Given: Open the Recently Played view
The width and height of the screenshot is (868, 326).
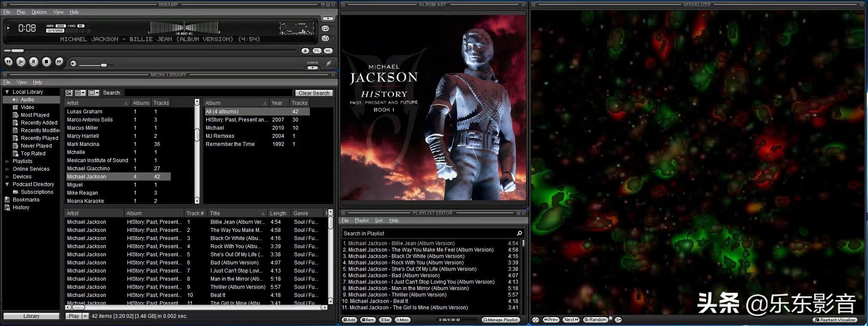Looking at the screenshot, I should point(39,138).
